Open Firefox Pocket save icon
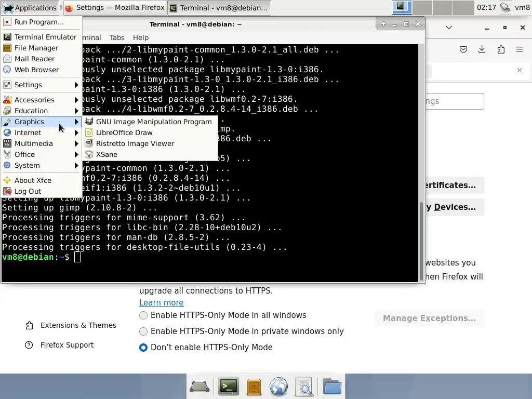 [x=463, y=49]
